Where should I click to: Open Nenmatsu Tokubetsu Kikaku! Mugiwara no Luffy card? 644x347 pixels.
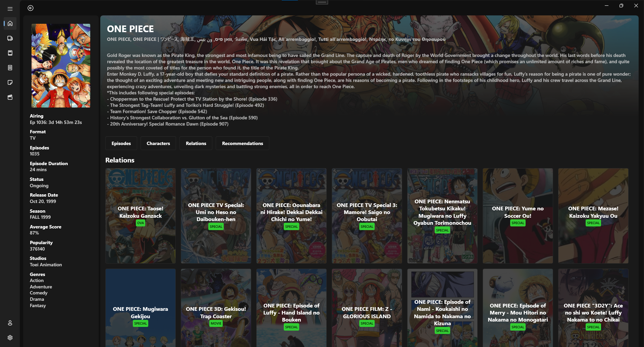(442, 216)
